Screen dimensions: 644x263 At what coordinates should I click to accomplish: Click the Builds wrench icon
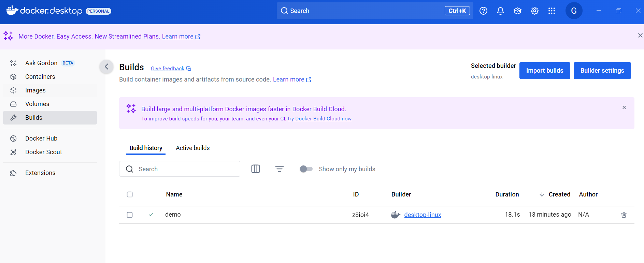[13, 118]
